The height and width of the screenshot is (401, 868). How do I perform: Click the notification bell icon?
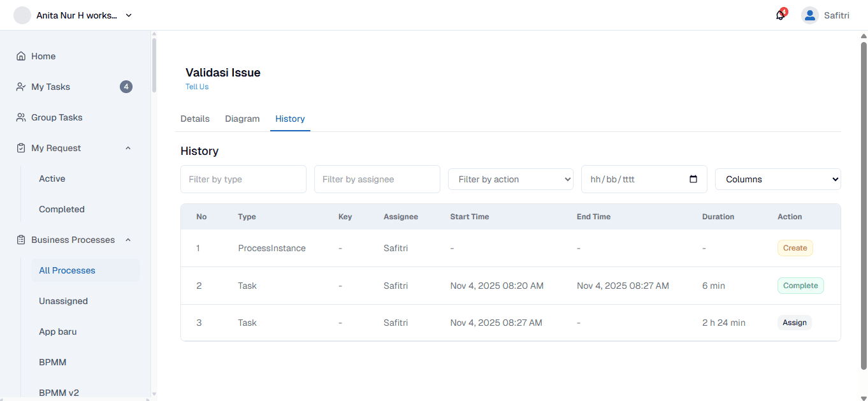tap(780, 15)
